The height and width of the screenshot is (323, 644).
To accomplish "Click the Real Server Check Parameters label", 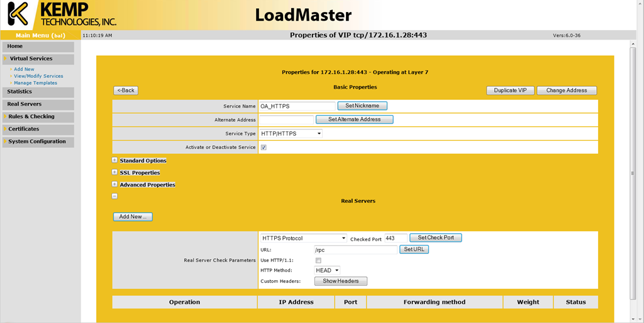I will point(219,260).
